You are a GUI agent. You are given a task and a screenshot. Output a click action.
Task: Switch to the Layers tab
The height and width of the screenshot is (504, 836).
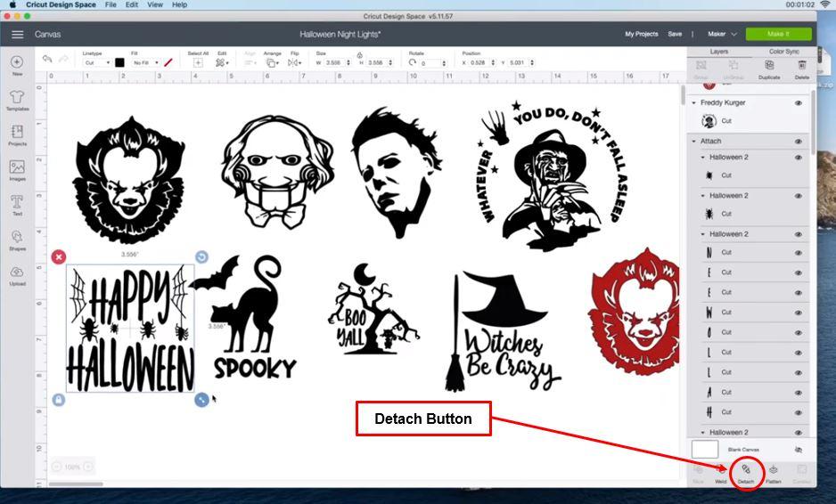tap(718, 52)
